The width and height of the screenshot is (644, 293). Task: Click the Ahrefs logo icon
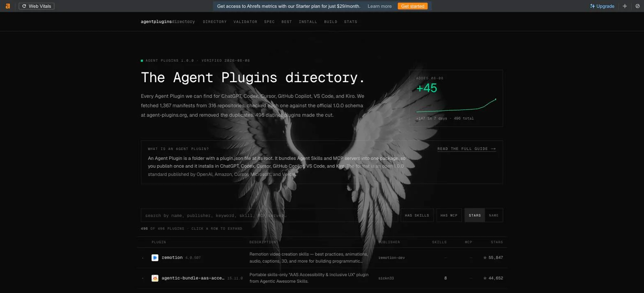[x=7, y=6]
